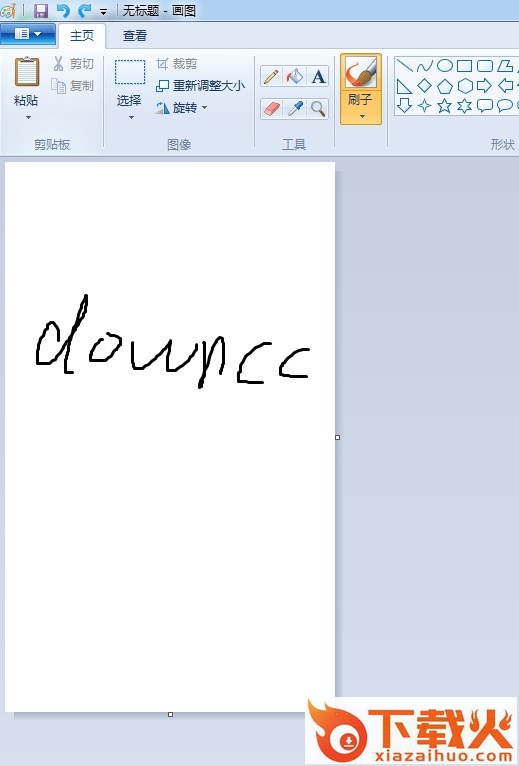Choose the diamond shape
The image size is (519, 766).
[424, 86]
